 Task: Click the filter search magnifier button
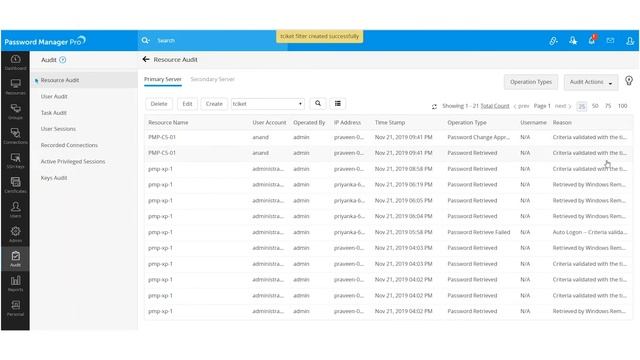point(318,104)
